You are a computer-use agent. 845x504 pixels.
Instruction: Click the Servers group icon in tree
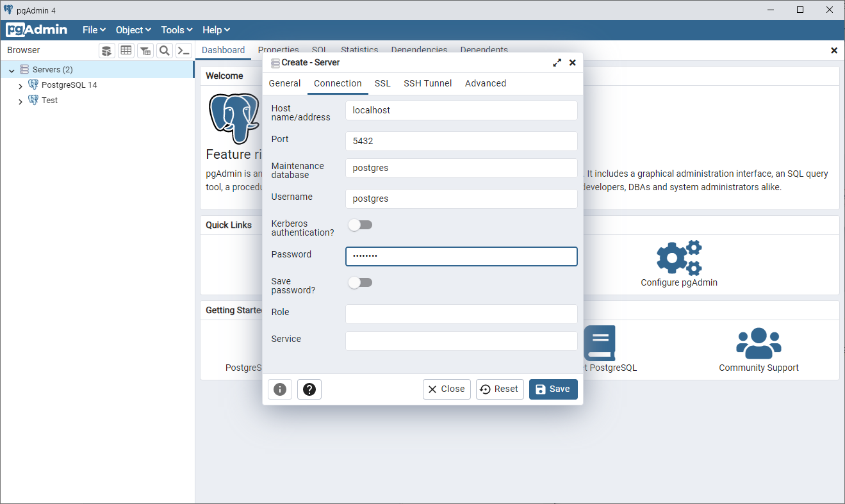pyautogui.click(x=24, y=69)
